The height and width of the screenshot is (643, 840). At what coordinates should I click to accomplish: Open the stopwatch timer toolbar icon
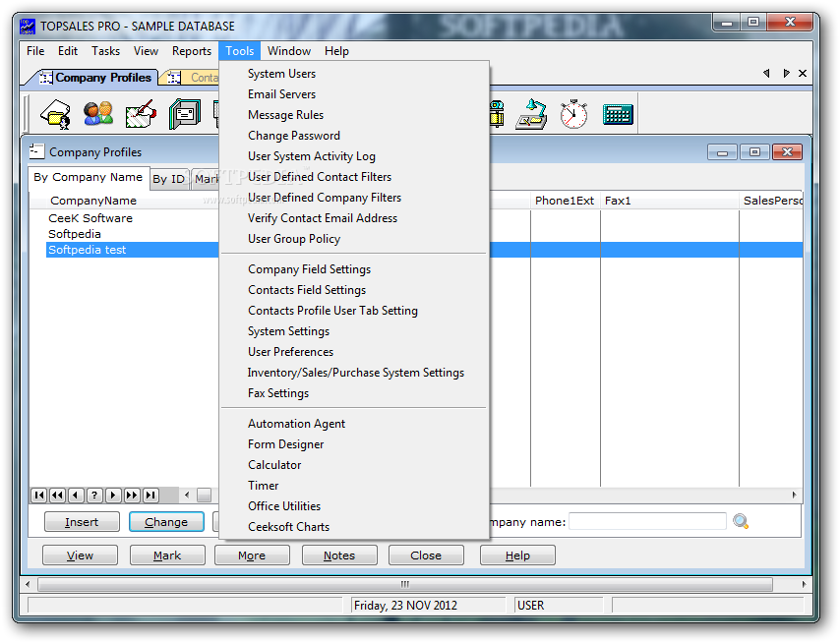(573, 114)
